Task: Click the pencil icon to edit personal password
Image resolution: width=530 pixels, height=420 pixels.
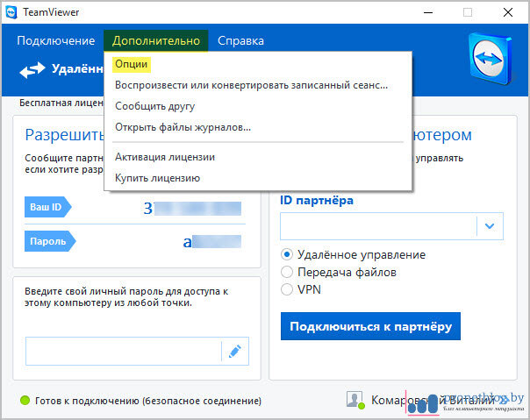Action: pos(235,351)
